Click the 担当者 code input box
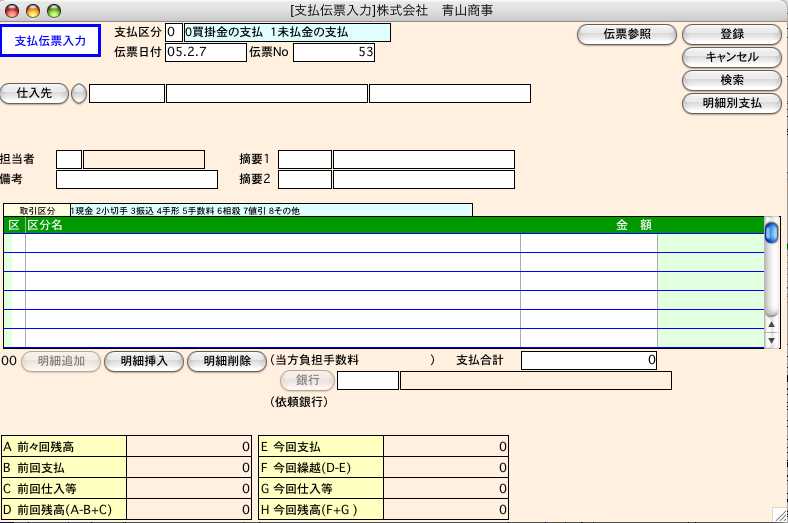788x523 pixels. [x=69, y=159]
